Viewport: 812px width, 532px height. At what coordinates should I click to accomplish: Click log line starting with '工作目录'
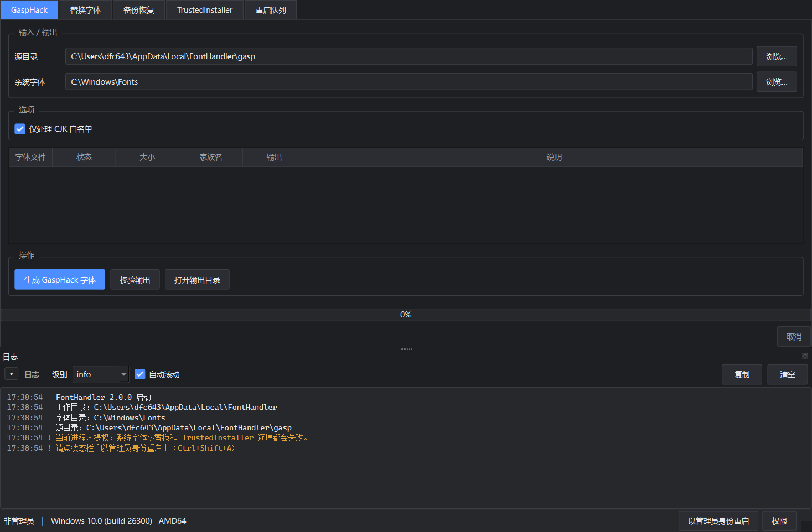pyautogui.click(x=166, y=407)
